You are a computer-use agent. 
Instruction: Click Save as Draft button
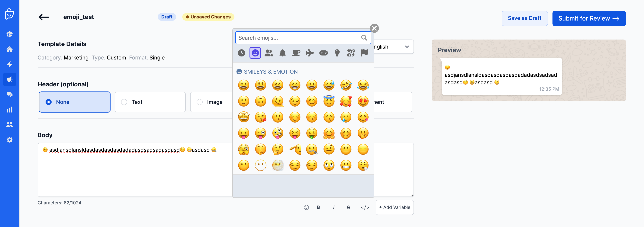click(525, 18)
